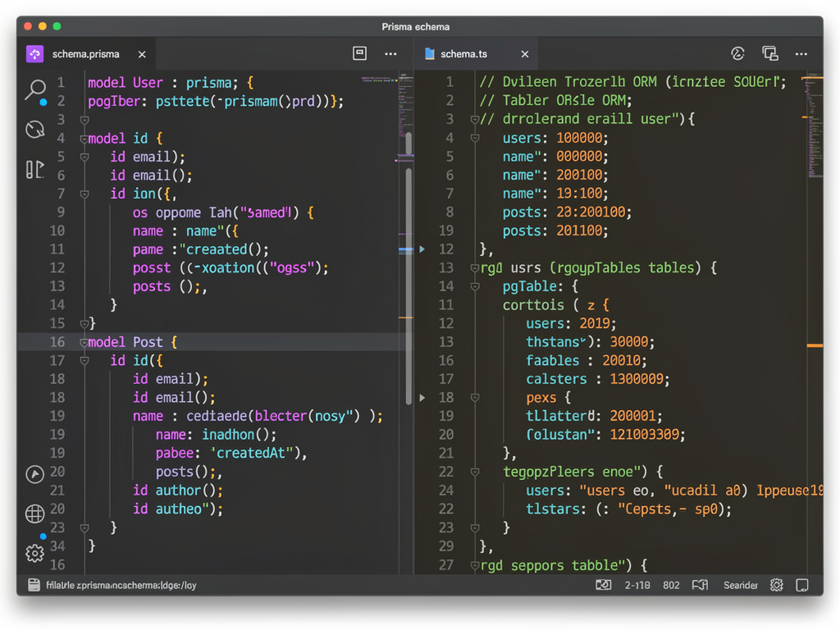Click the gutter arrow marker beside right-pane '},' line 12

point(422,249)
